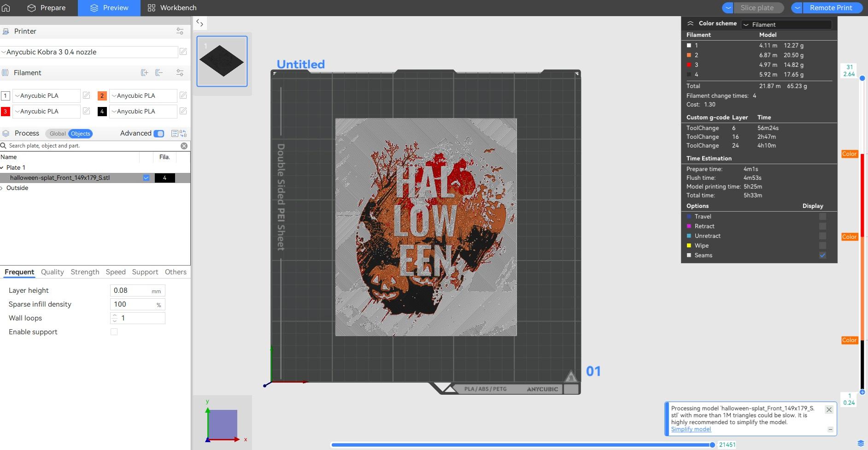
Task: Select the Others settings tab
Action: 176,272
